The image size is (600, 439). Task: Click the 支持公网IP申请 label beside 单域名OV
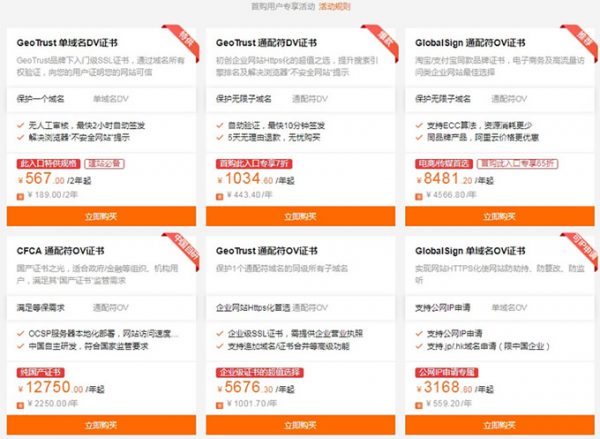[443, 308]
